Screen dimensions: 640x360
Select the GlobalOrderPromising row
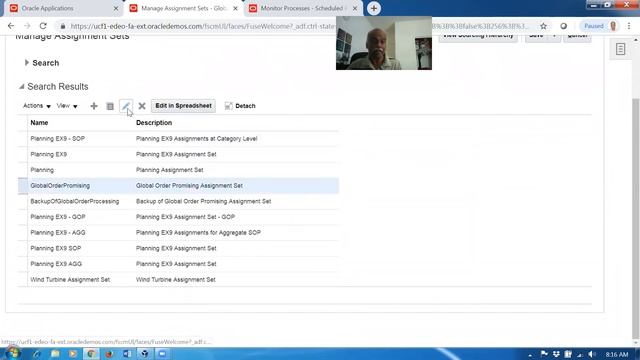pyautogui.click(x=178, y=186)
